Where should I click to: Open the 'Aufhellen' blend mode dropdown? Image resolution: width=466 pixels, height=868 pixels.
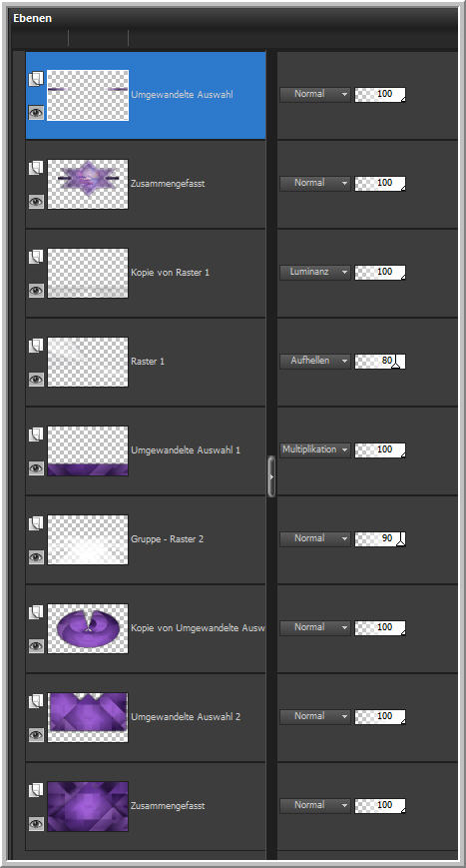point(315,361)
